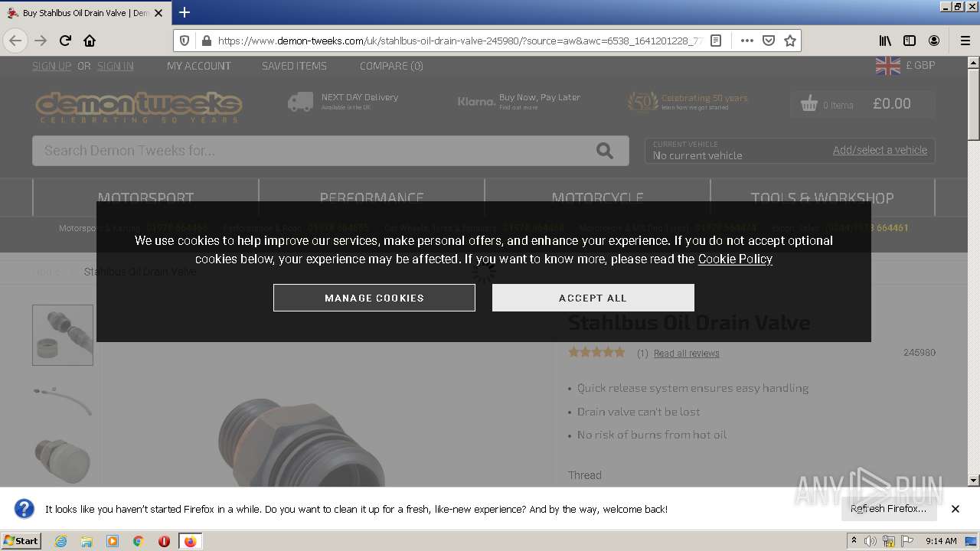Image resolution: width=980 pixels, height=551 pixels.
Task: Click Read all reviews link
Action: coord(686,354)
